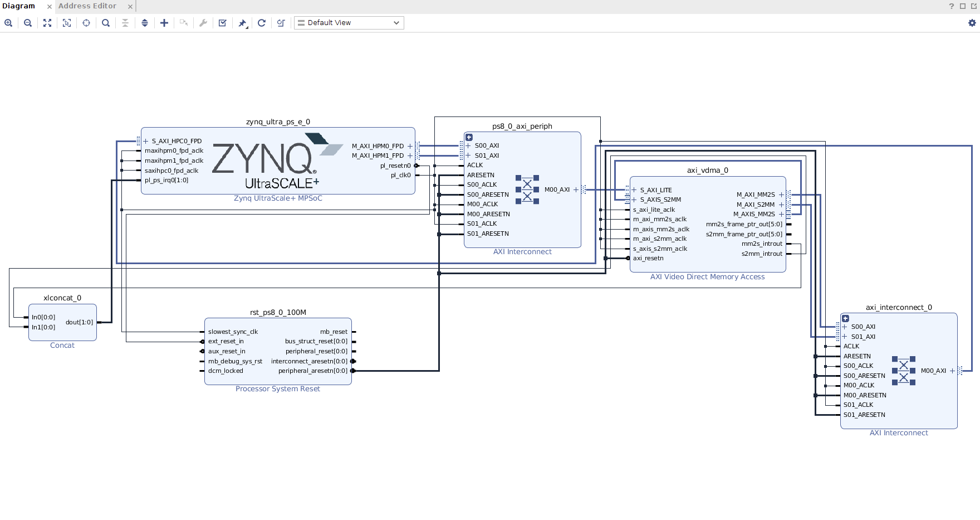Click the Zoom Out toolbar icon
Screen dimensions: 980x520
coord(28,23)
